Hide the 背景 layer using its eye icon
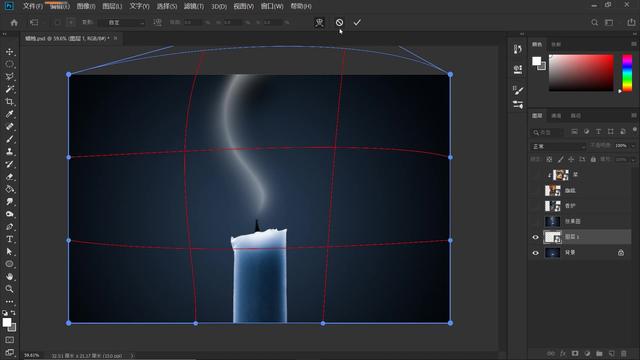The height and width of the screenshot is (360, 640). [536, 253]
